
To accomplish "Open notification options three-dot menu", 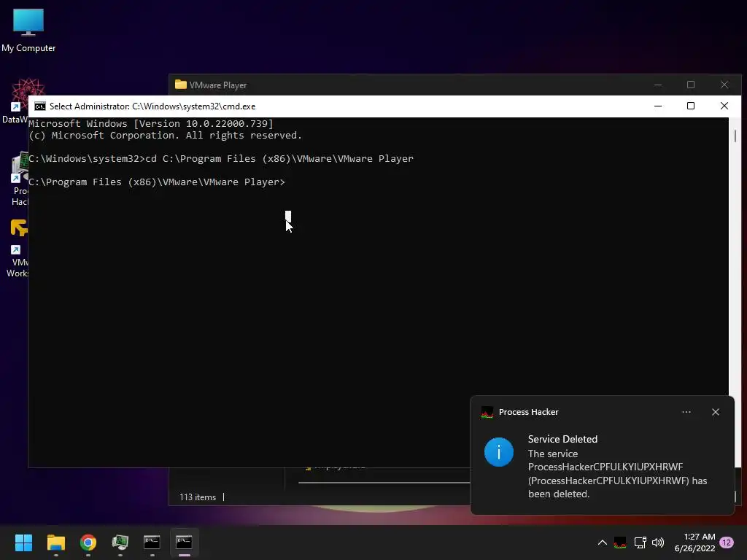I will pyautogui.click(x=686, y=412).
